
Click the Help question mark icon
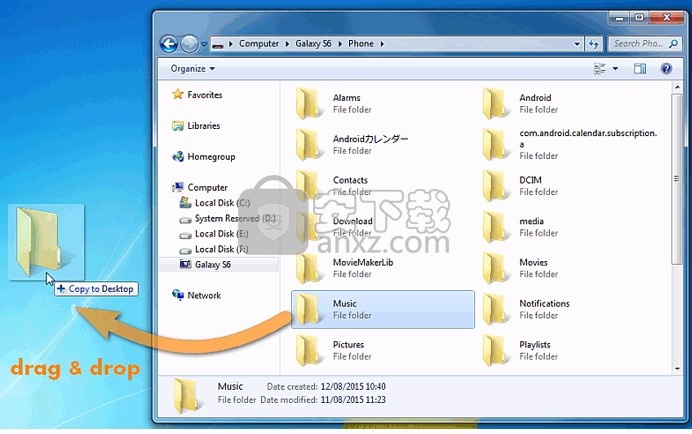coord(666,68)
